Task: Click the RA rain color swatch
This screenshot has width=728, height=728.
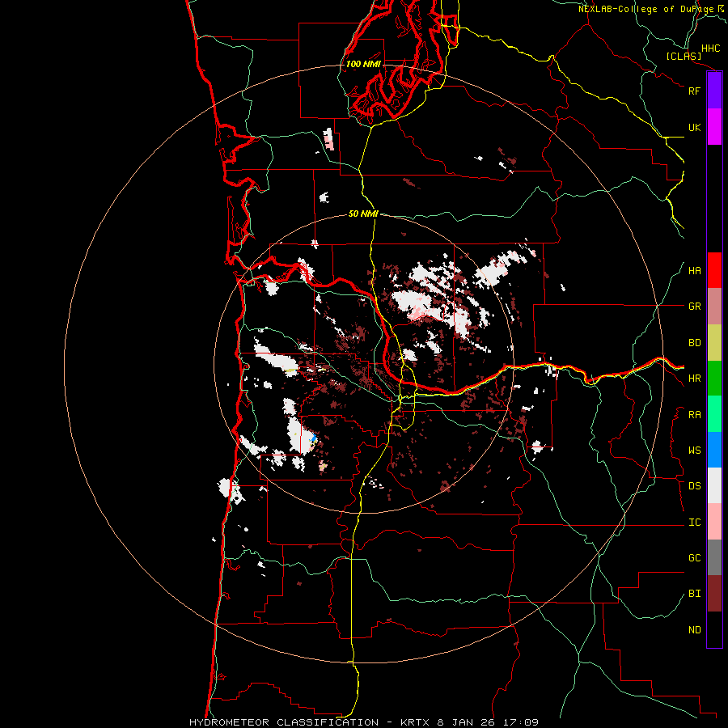Action: [714, 413]
